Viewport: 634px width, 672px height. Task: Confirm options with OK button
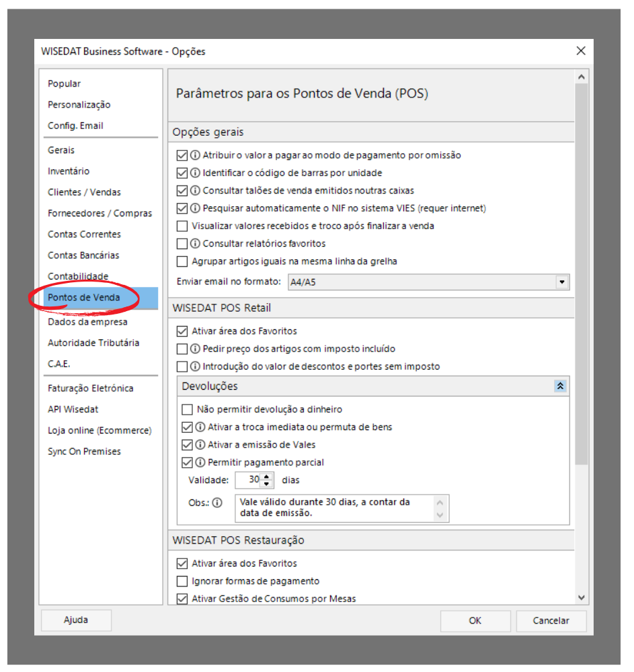(x=475, y=620)
